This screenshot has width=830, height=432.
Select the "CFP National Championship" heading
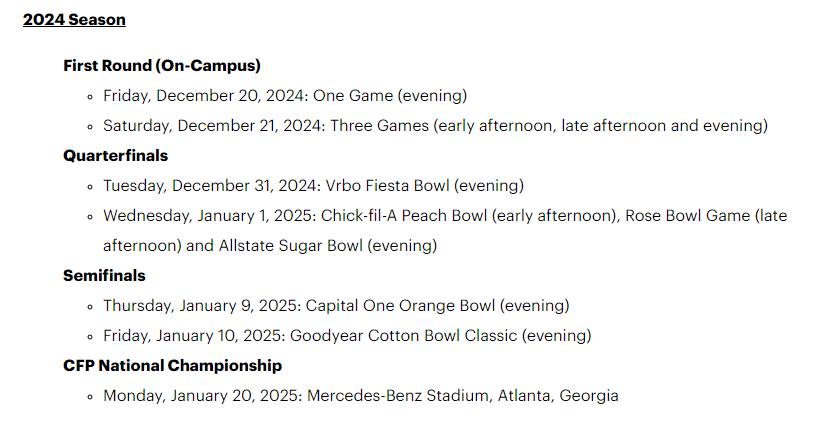click(172, 365)
